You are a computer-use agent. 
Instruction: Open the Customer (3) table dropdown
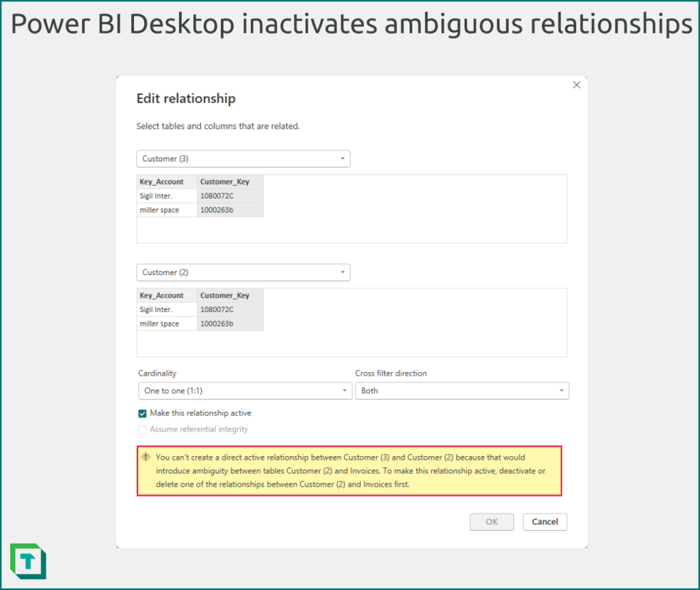pos(243,159)
